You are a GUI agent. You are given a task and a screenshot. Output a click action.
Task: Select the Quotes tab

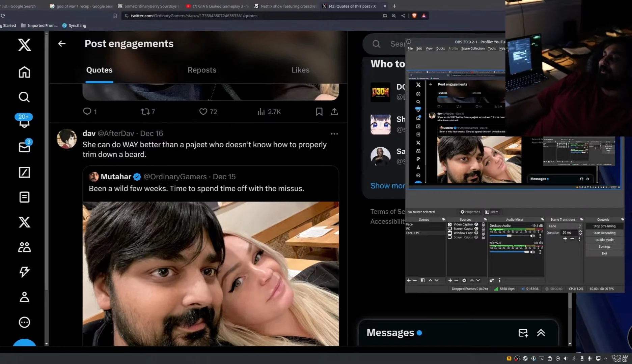point(99,70)
